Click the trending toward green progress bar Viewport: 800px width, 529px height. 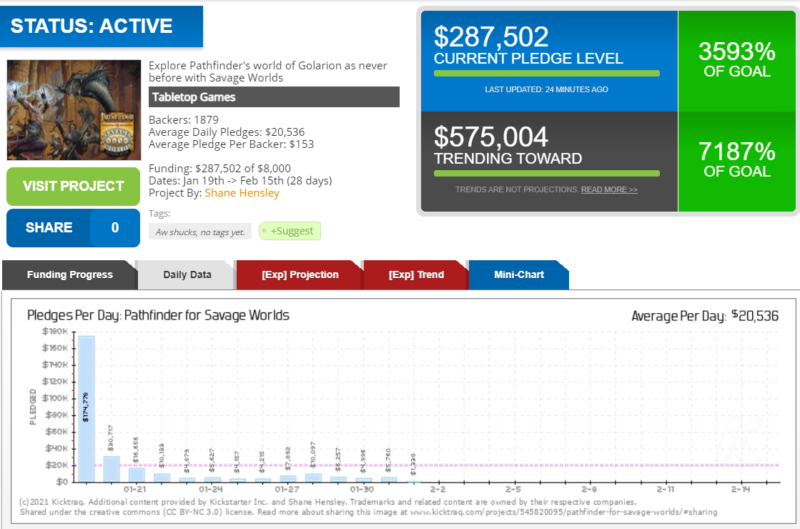[x=546, y=173]
